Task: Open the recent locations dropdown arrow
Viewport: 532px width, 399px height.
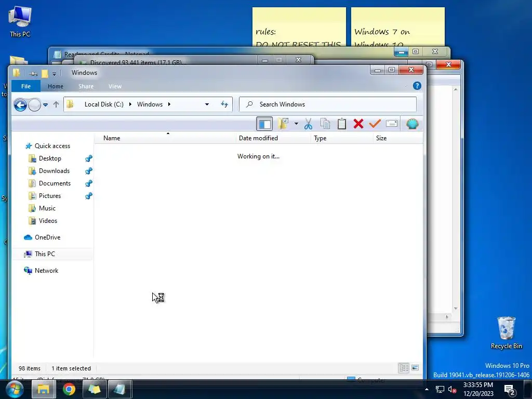Action: [x=46, y=105]
